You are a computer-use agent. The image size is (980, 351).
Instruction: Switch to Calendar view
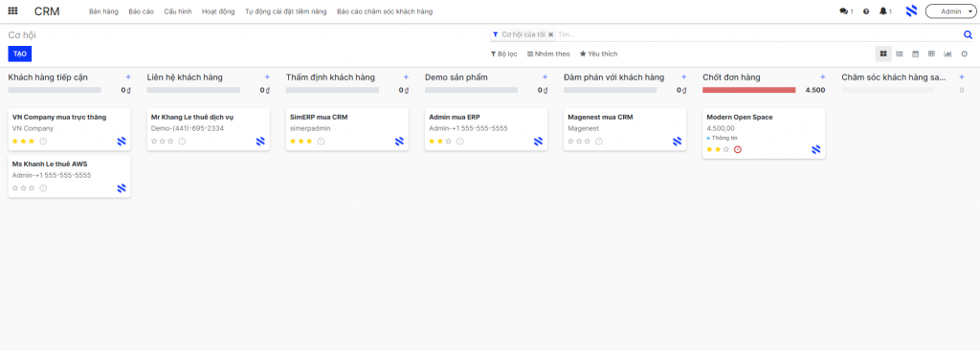tap(916, 54)
